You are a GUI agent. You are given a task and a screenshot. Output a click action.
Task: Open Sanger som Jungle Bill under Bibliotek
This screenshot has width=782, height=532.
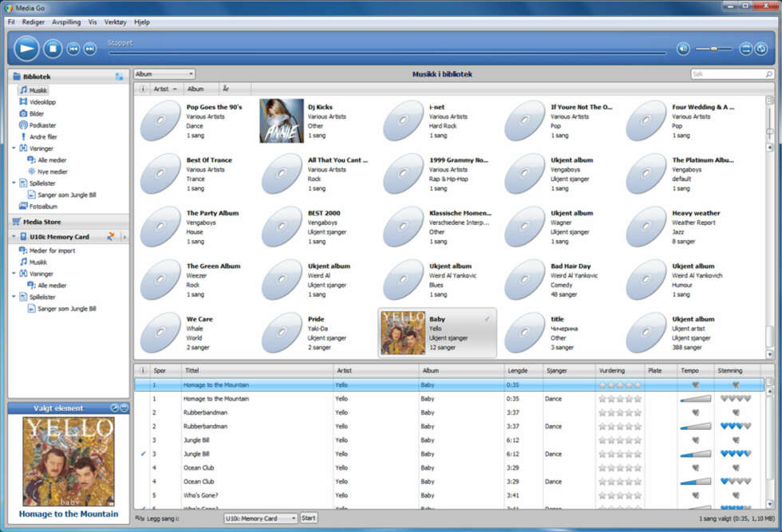click(x=62, y=195)
